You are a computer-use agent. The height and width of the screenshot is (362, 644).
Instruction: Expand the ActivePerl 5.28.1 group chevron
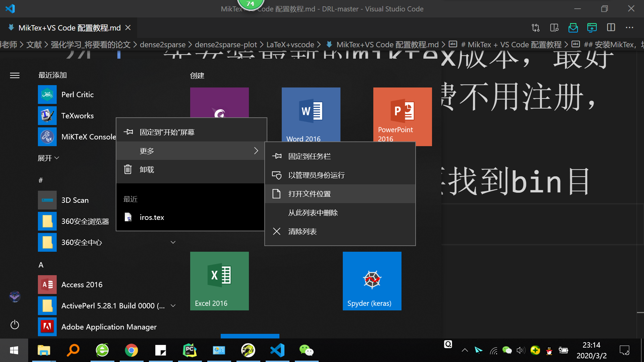(x=173, y=305)
